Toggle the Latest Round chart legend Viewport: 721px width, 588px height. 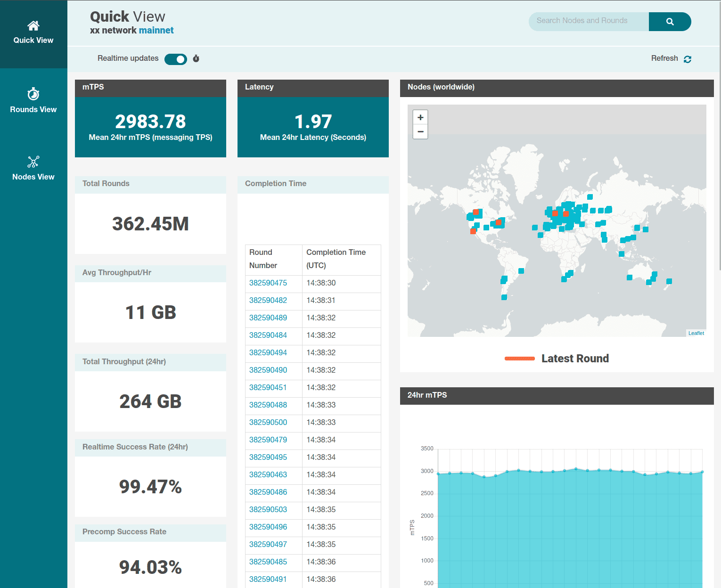click(x=557, y=359)
